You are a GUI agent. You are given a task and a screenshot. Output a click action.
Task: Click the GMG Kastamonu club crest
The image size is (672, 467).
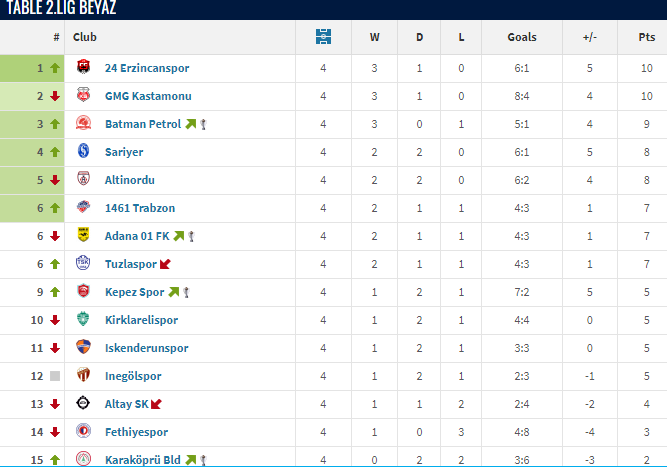pyautogui.click(x=83, y=95)
